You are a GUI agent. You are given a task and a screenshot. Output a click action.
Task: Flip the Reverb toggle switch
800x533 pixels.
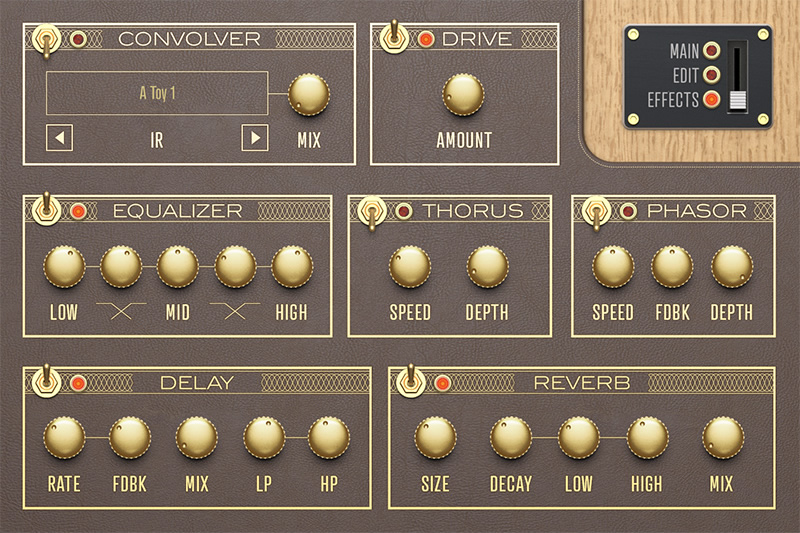(410, 382)
